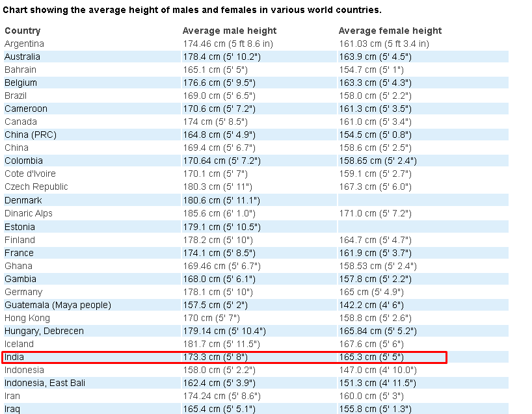Click China's male height 169.4 cm
Image resolution: width=532 pixels, height=414 pixels.
click(219, 148)
